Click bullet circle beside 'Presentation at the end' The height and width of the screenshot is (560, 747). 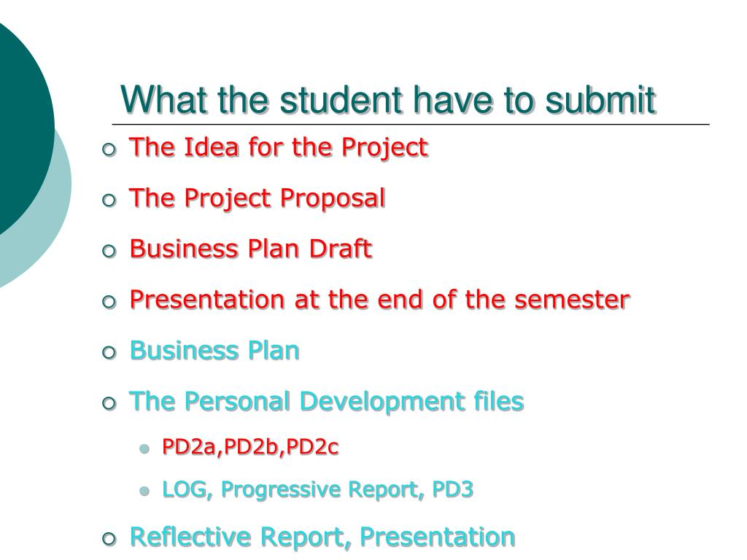pyautogui.click(x=109, y=302)
